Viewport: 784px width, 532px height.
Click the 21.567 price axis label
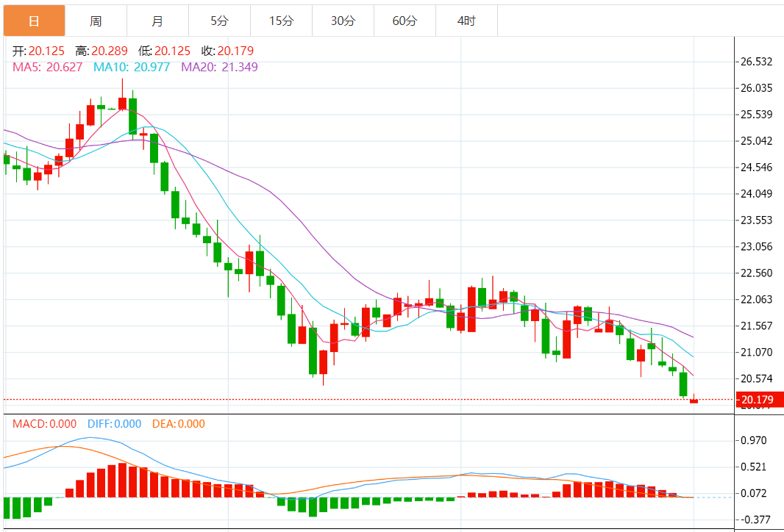pyautogui.click(x=757, y=326)
